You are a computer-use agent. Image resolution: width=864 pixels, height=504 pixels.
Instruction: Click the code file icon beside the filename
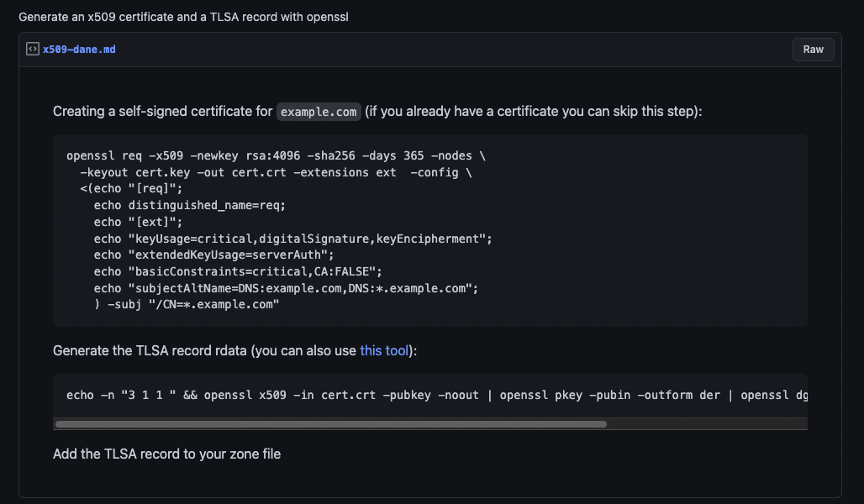tap(32, 49)
